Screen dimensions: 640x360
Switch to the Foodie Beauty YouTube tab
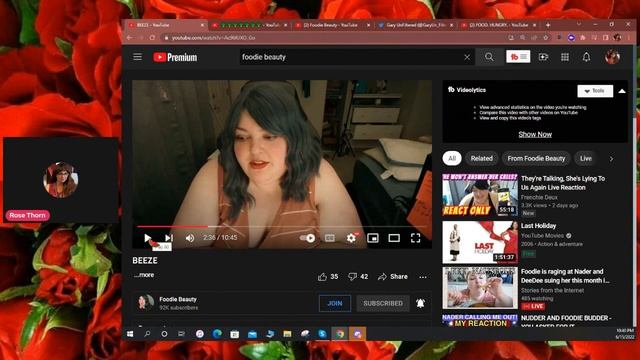click(x=333, y=25)
